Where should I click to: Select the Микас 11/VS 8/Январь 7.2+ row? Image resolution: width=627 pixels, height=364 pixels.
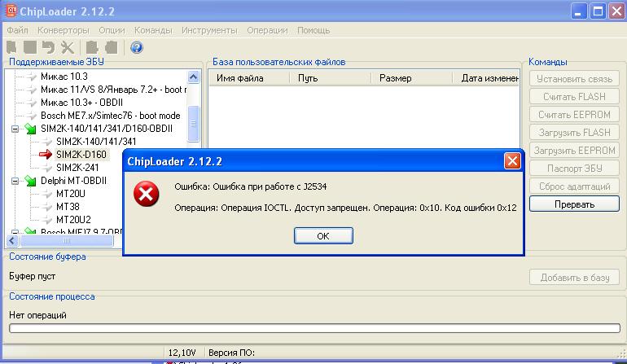point(113,90)
